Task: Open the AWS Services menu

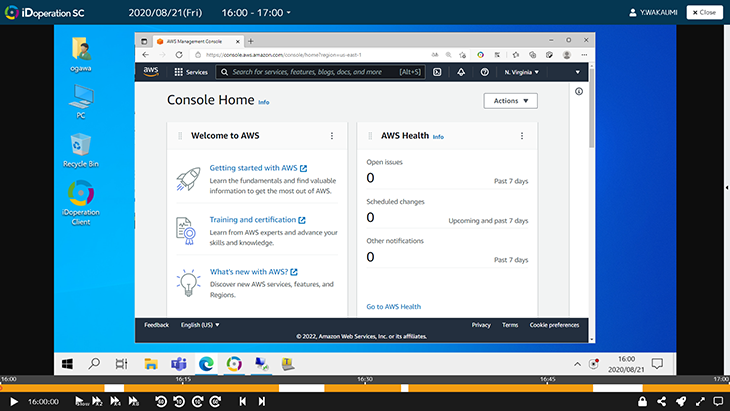Action: click(191, 72)
